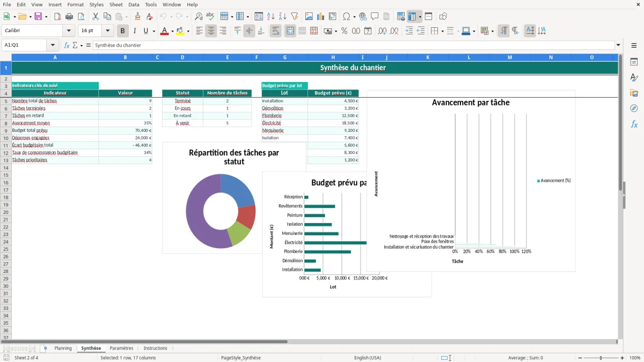Toggle Center Horizontally alignment
This screenshot has height=362, width=644.
click(x=211, y=31)
